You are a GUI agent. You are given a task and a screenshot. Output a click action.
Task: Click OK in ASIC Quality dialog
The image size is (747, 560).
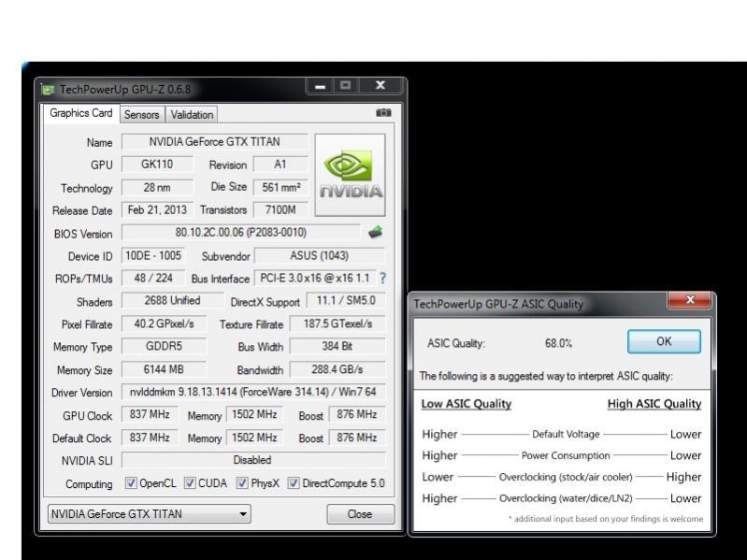tap(664, 341)
